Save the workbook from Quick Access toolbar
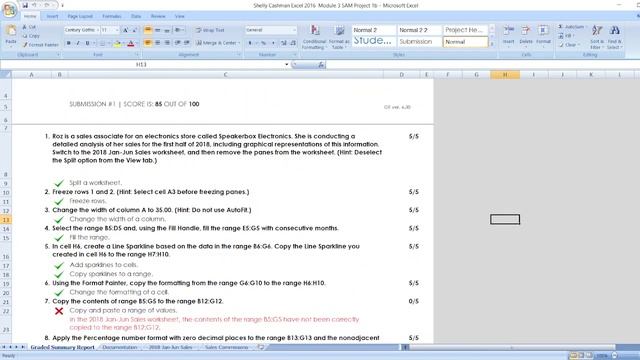640x360 pixels. [25, 5]
